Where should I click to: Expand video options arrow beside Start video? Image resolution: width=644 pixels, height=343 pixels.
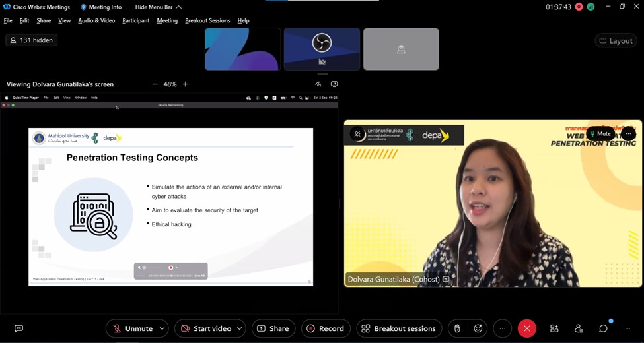[239, 328]
